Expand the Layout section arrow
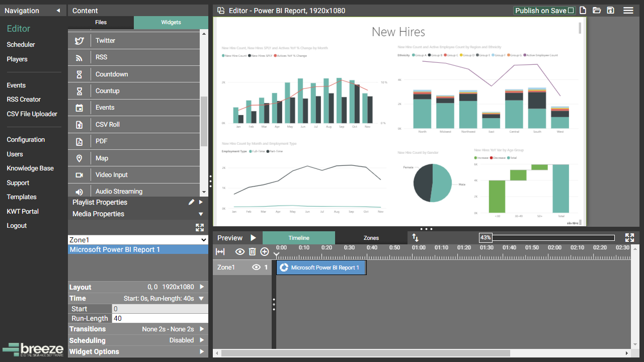The height and width of the screenshot is (362, 644). pyautogui.click(x=201, y=287)
